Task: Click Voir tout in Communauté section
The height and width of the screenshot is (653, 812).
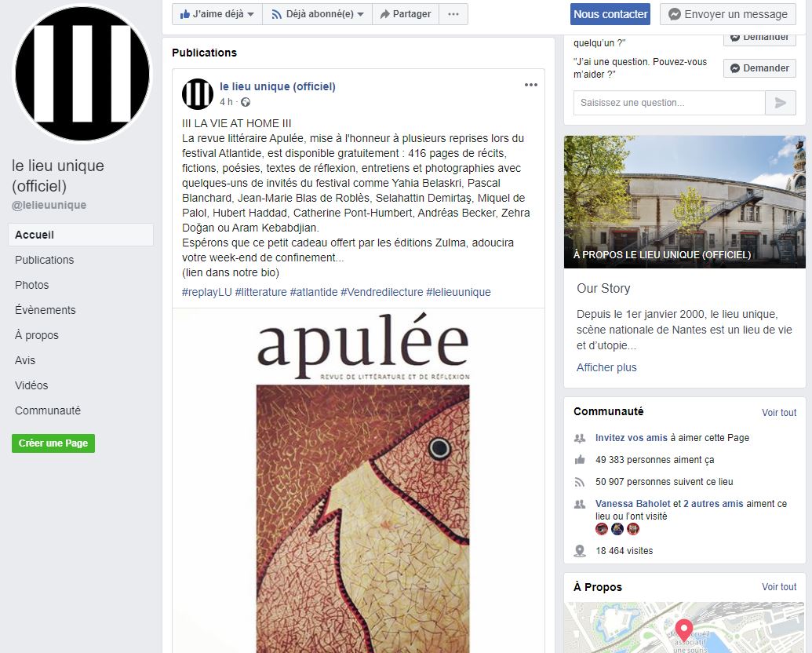Action: point(779,413)
